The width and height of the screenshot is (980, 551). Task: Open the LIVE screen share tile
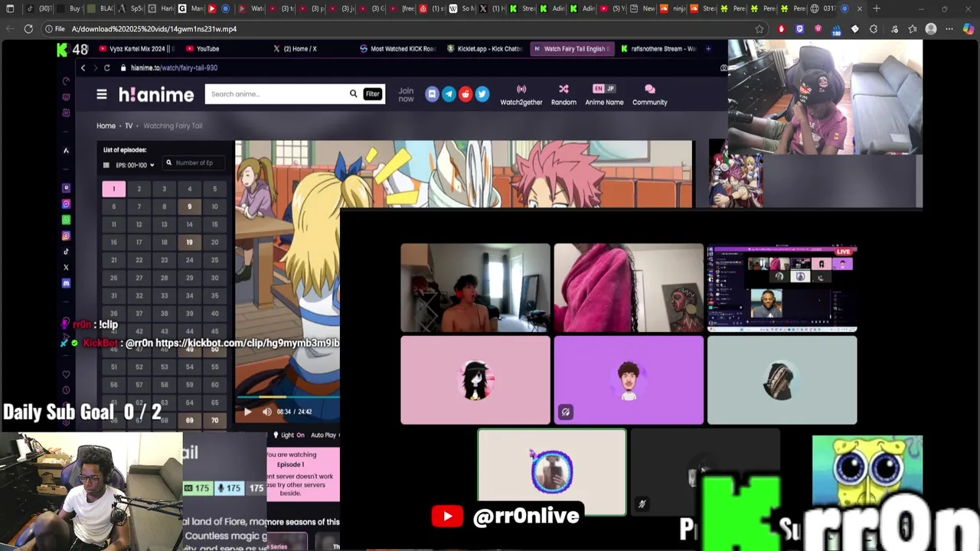point(782,288)
